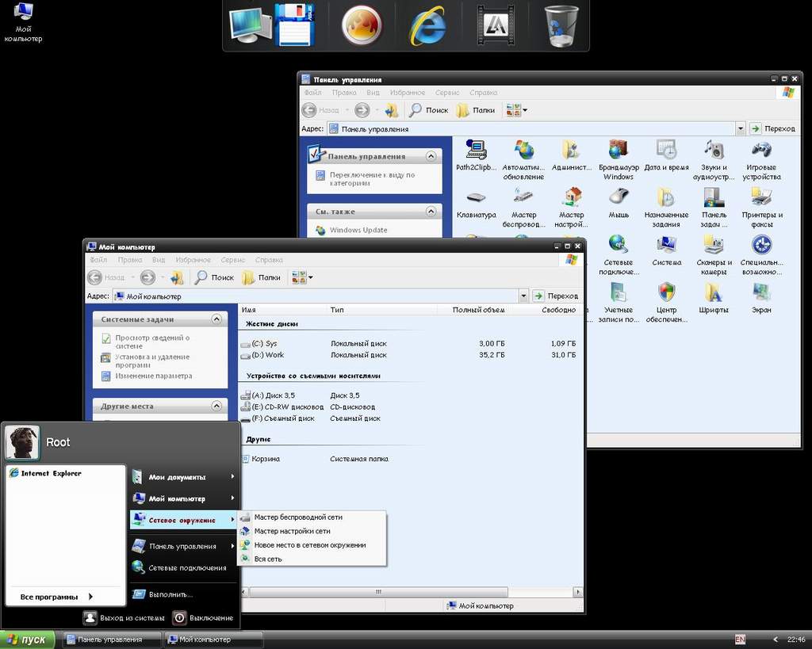Click the Пуск start button
The height and width of the screenshot is (649, 812).
click(29, 639)
